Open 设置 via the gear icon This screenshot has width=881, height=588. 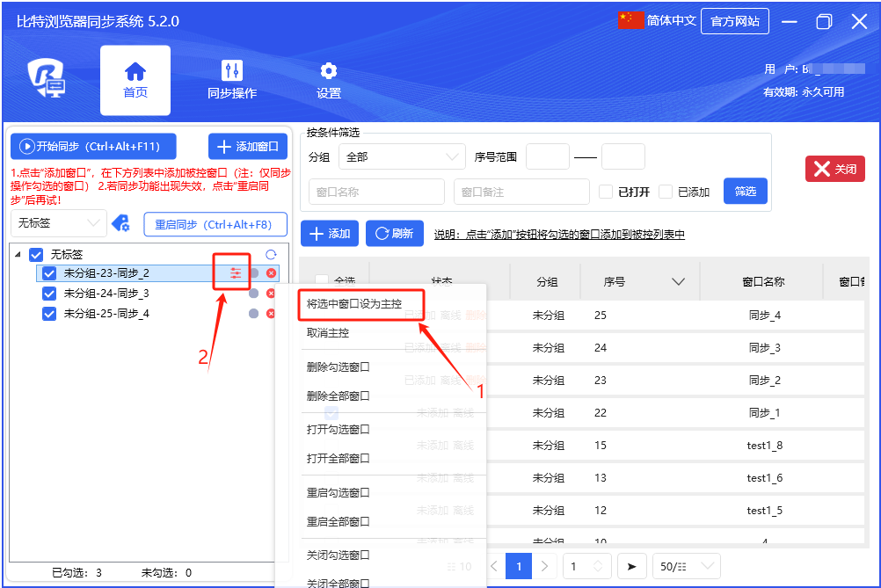(x=329, y=80)
